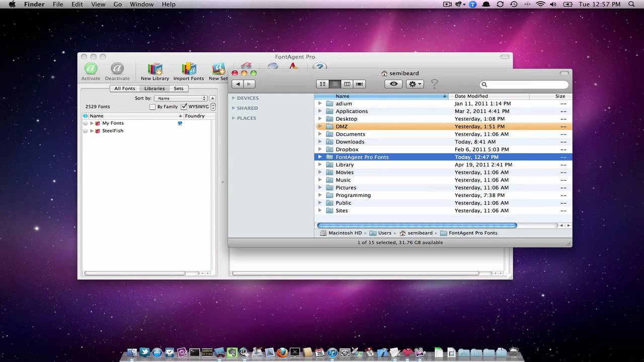Click the New Set toolbar icon
This screenshot has height=362, width=644.
(x=218, y=69)
